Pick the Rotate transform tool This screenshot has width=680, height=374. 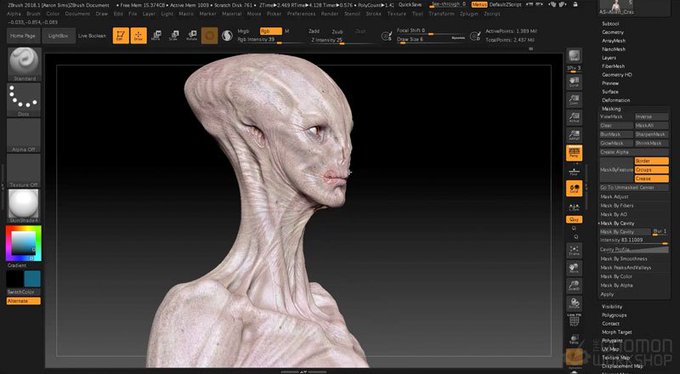[192, 36]
